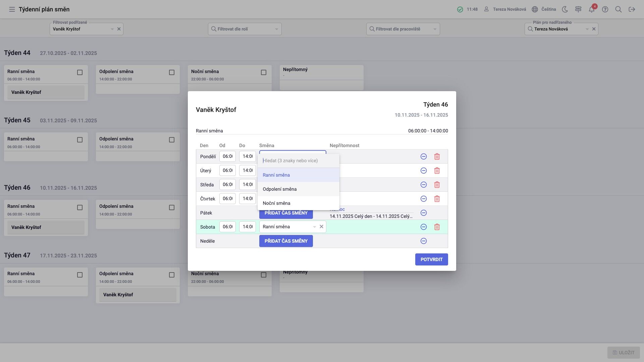
Task: Click logout icon in top bar
Action: pyautogui.click(x=632, y=9)
